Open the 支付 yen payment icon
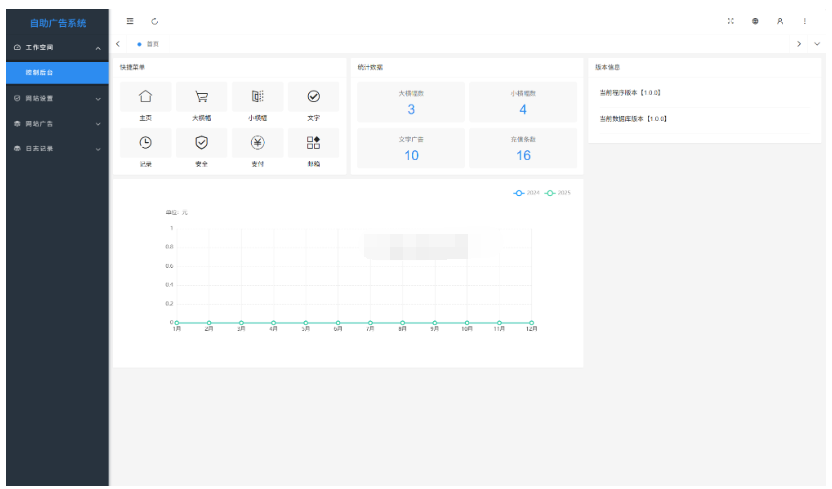 [x=257, y=143]
